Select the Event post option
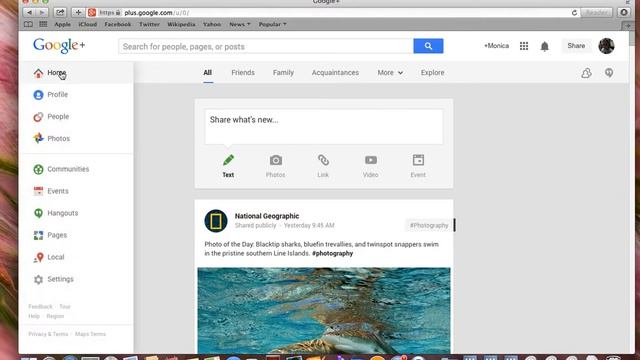The height and width of the screenshot is (360, 640). pyautogui.click(x=418, y=166)
